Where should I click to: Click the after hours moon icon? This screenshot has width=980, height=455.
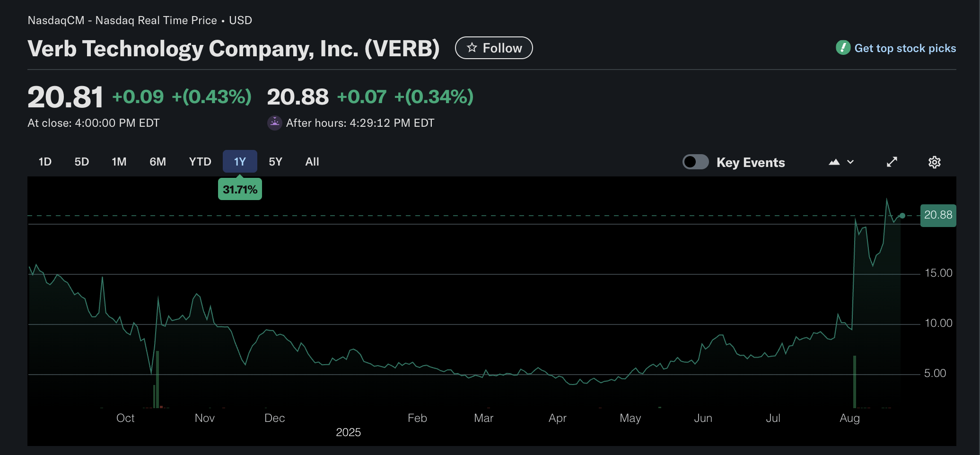point(275,123)
